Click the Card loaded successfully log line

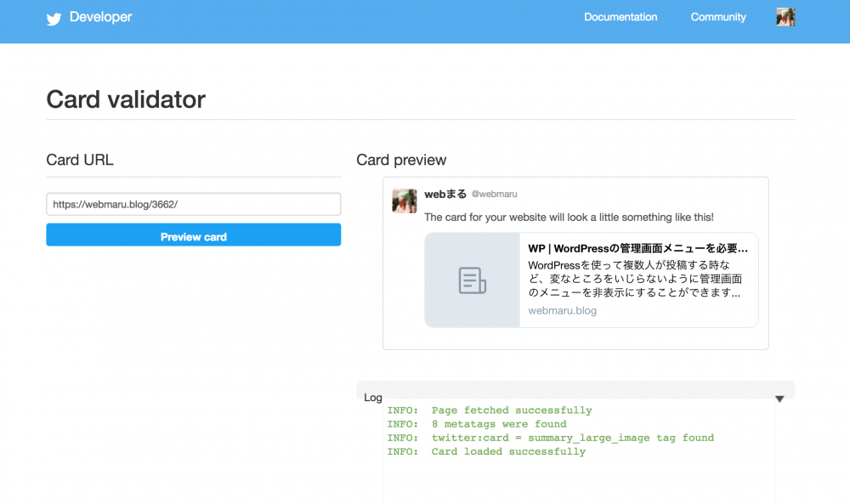coord(486,451)
